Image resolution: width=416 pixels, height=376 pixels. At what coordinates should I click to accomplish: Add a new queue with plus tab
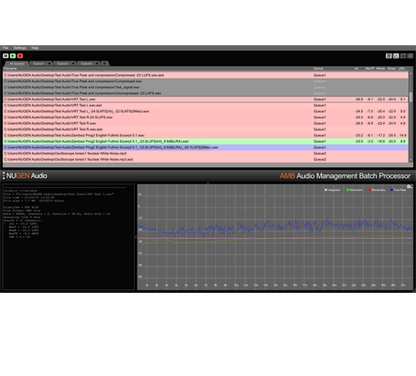[x=105, y=63]
